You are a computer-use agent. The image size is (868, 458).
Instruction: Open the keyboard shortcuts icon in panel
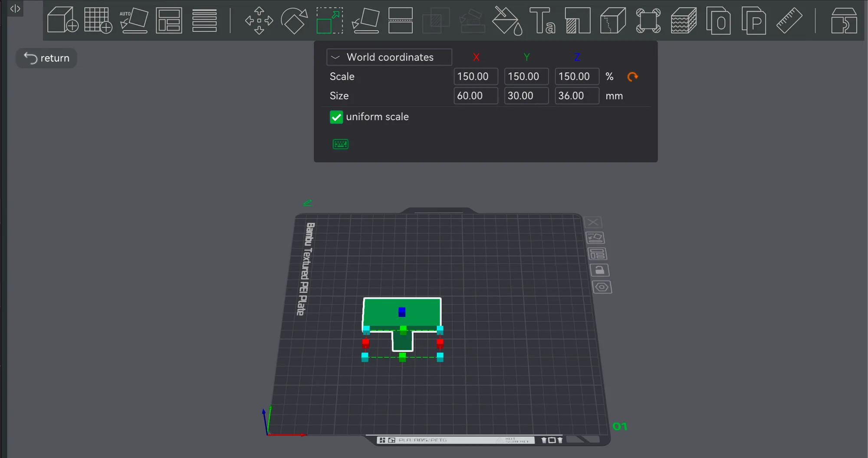(x=340, y=144)
